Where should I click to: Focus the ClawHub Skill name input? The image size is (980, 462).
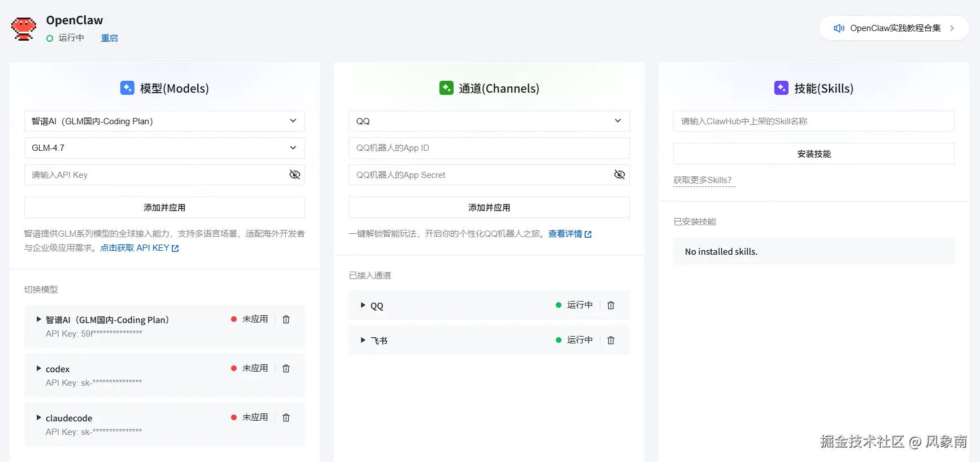pyautogui.click(x=814, y=121)
